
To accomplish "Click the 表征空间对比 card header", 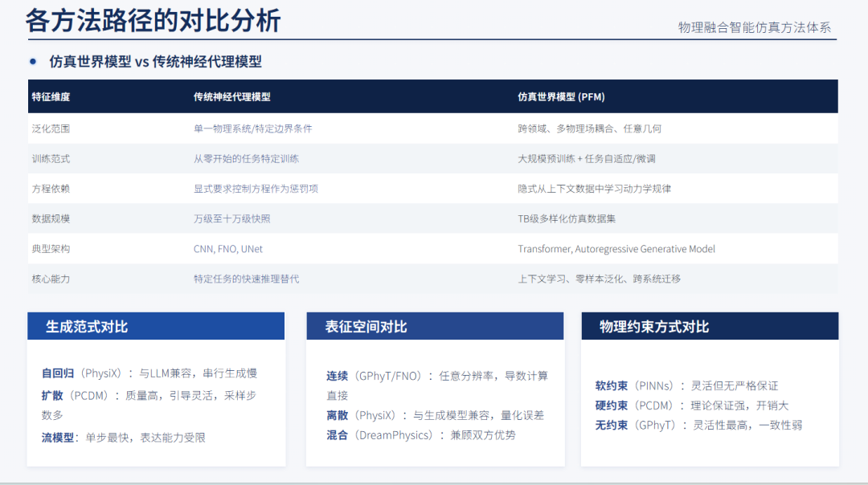I will pyautogui.click(x=435, y=326).
